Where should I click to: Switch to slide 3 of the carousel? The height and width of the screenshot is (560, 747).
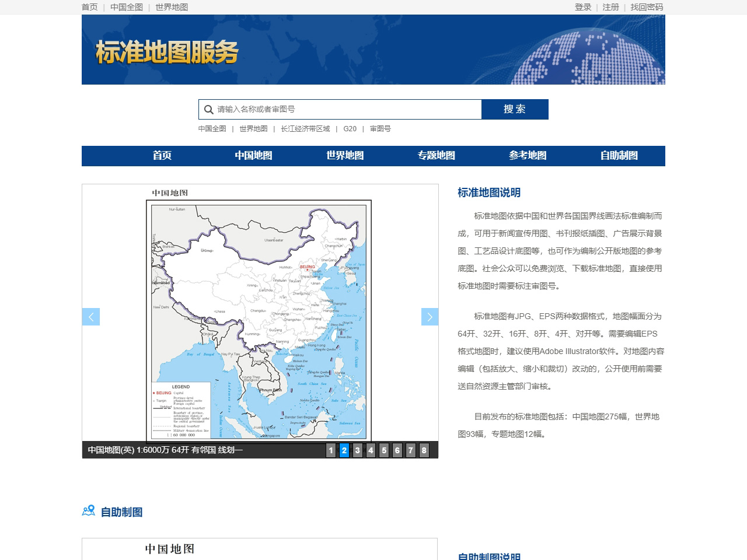(357, 450)
